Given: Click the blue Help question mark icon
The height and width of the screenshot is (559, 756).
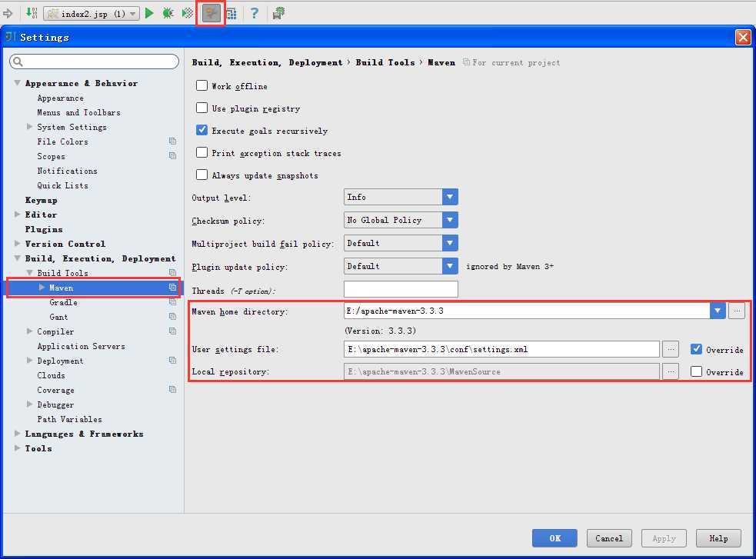Looking at the screenshot, I should click(255, 13).
